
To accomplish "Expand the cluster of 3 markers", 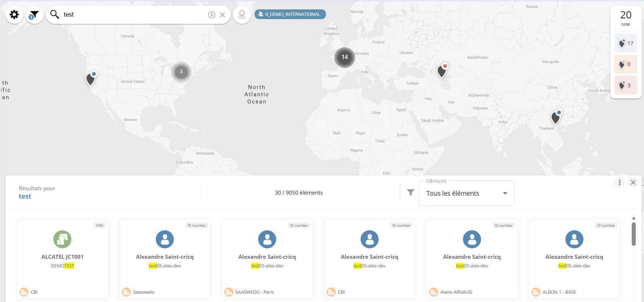I will pyautogui.click(x=181, y=72).
